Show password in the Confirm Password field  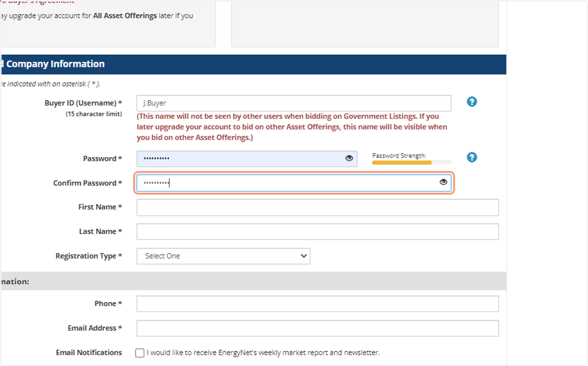(443, 182)
